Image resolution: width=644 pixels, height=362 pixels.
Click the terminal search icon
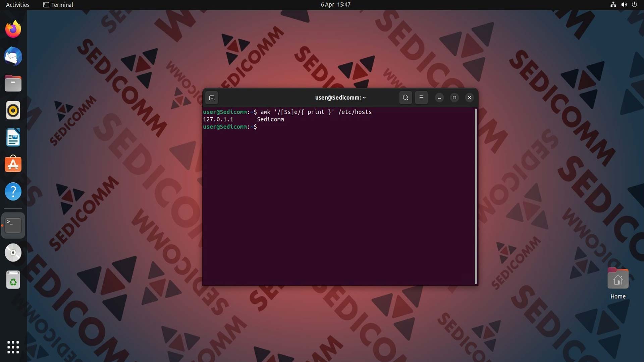point(406,98)
